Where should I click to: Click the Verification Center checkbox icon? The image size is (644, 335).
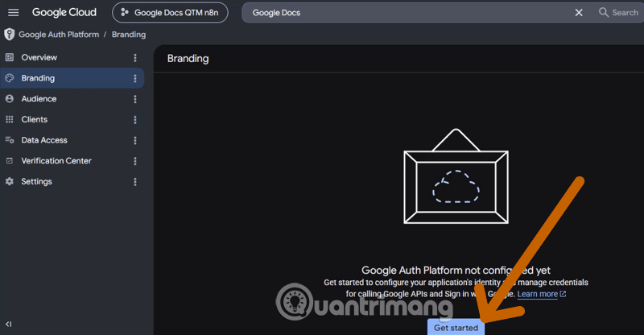(x=10, y=161)
